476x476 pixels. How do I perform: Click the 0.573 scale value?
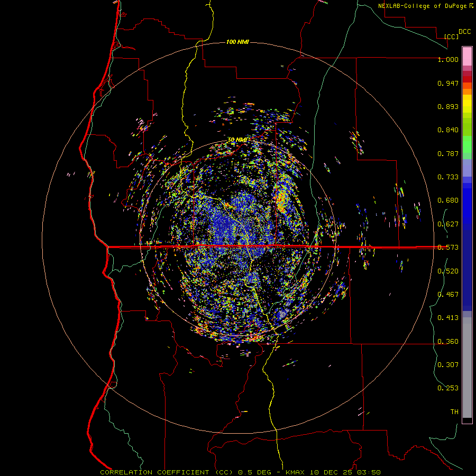pyautogui.click(x=448, y=248)
